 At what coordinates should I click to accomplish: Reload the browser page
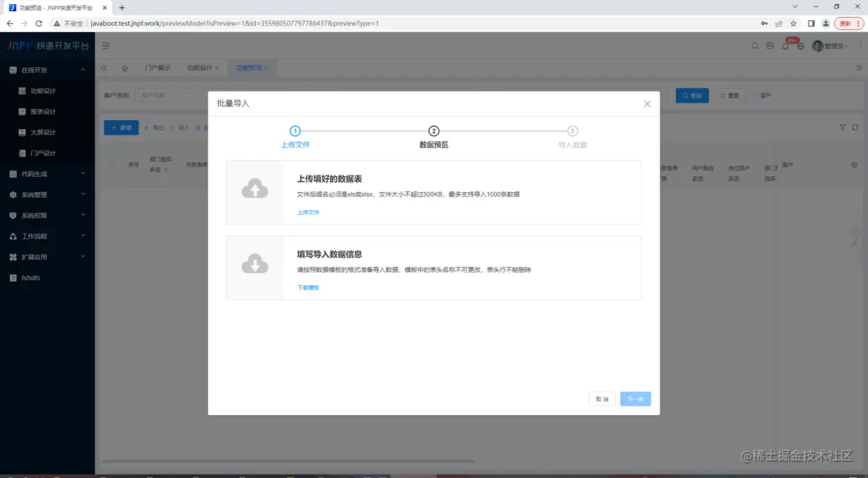click(38, 23)
